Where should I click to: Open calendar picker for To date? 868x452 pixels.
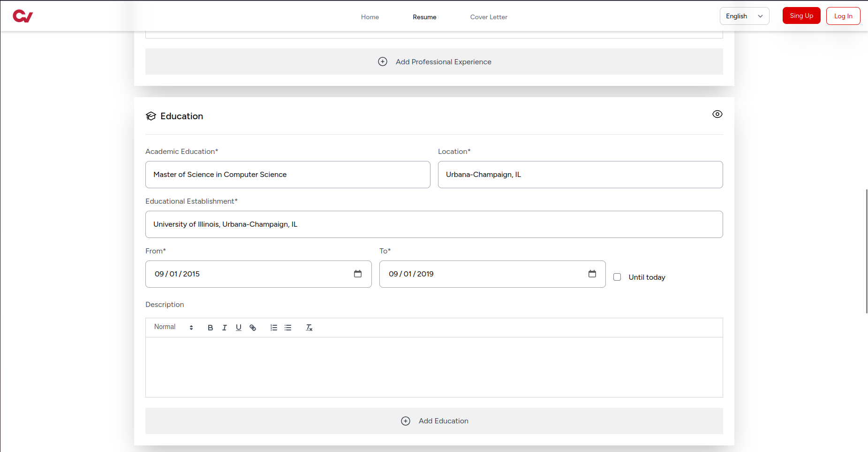click(x=592, y=274)
